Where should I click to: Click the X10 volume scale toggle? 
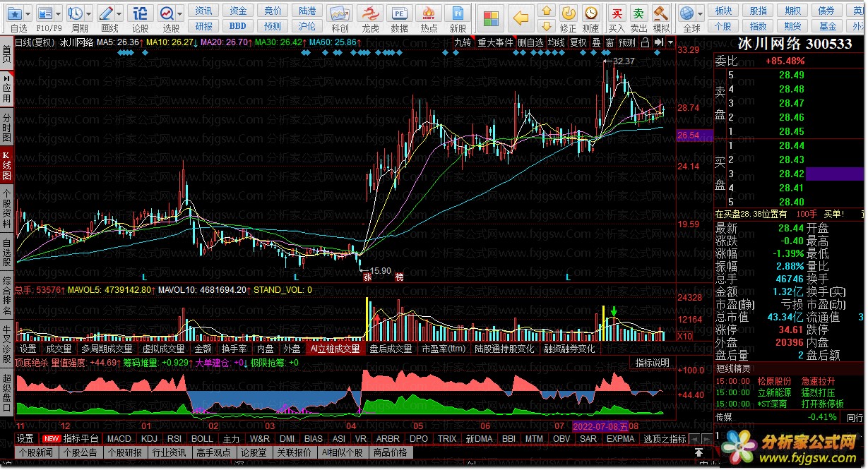coord(685,336)
